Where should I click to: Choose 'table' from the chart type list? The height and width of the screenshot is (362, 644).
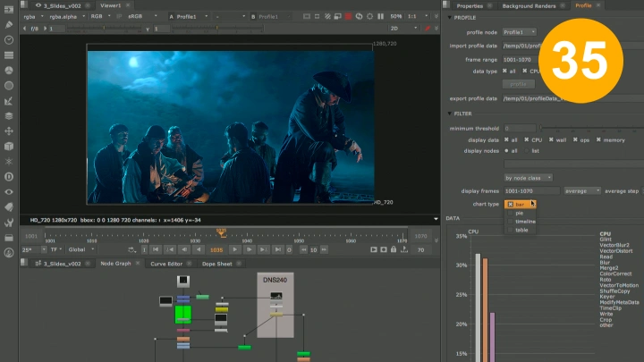[521, 231]
